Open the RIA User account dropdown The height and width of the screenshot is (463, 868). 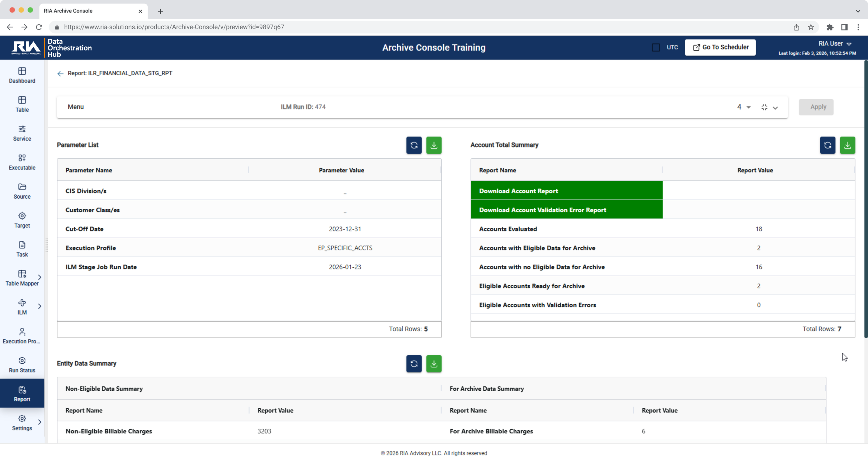click(x=835, y=44)
